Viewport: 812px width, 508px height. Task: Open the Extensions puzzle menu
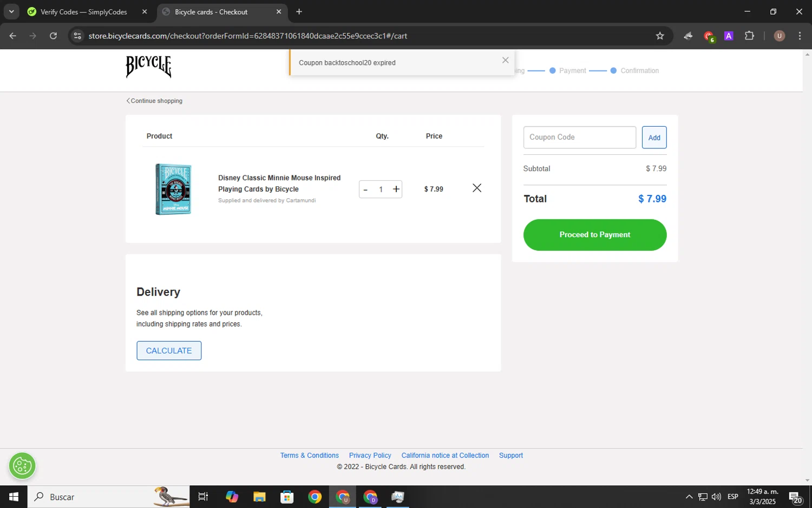749,36
